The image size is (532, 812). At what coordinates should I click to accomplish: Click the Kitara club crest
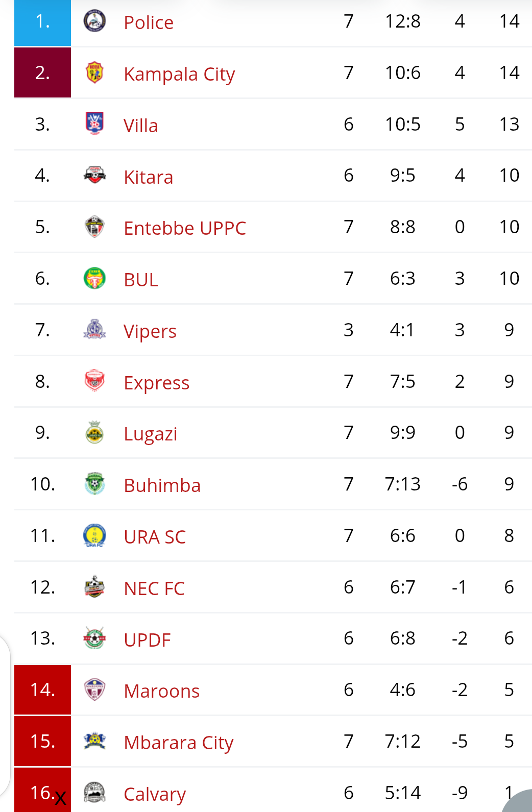[x=94, y=175]
